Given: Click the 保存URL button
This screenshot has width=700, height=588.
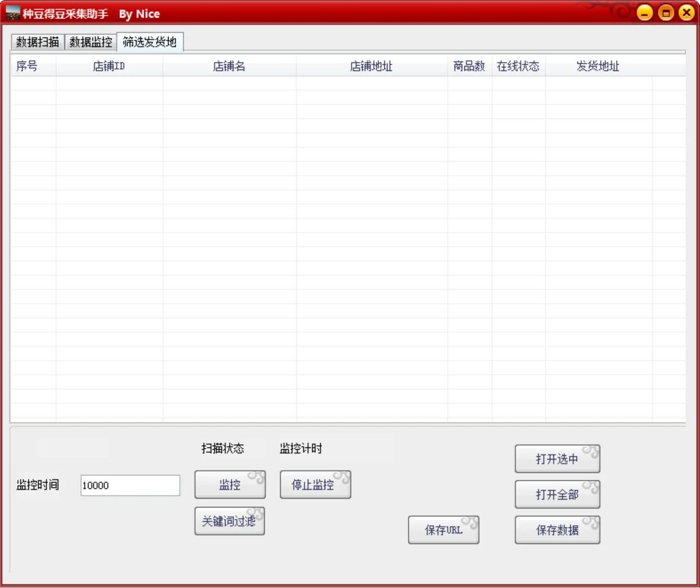Looking at the screenshot, I should coord(443,529).
